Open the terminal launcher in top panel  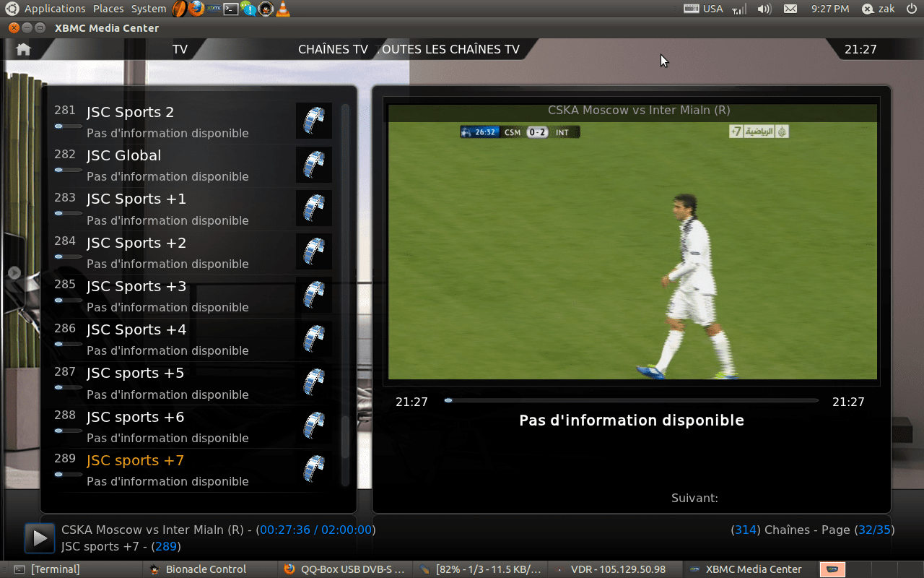[x=231, y=9]
